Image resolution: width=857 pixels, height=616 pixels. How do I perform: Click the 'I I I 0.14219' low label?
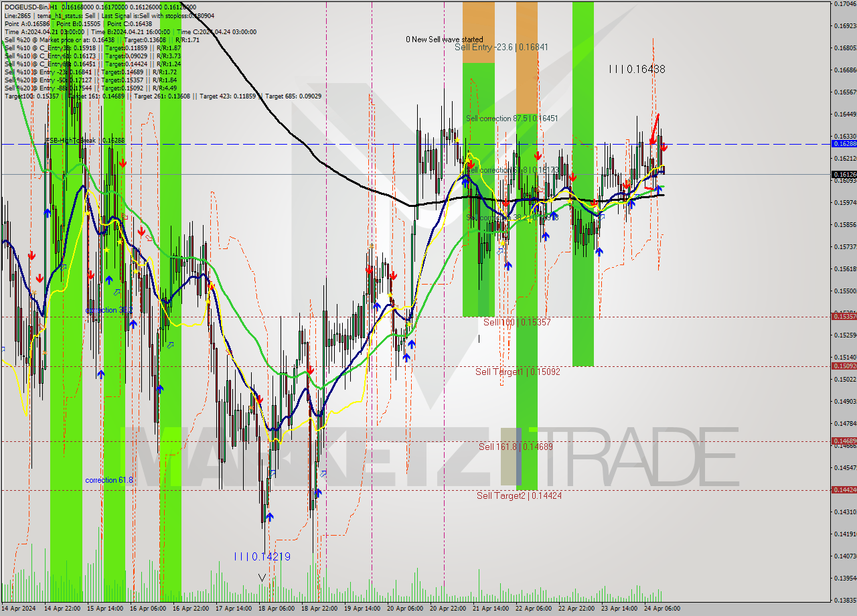coord(262,556)
